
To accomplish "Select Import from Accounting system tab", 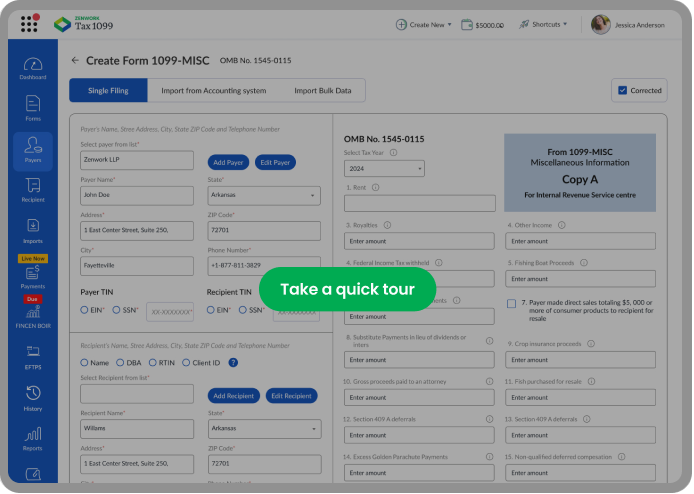I will (213, 91).
